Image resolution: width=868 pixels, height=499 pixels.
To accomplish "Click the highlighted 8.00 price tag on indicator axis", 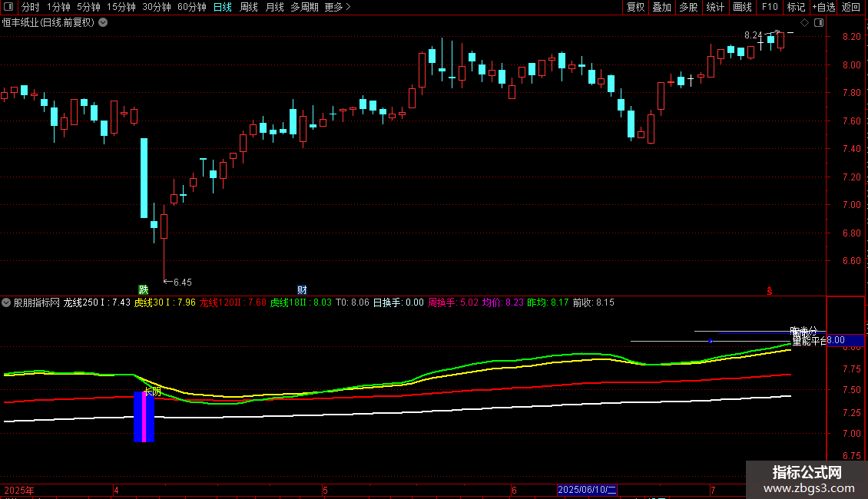I will 845,340.
